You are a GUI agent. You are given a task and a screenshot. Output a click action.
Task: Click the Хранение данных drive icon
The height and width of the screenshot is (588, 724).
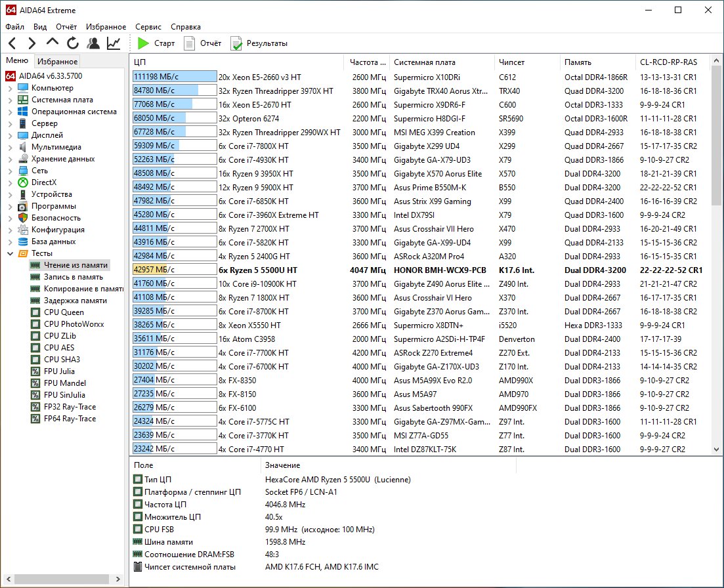click(x=23, y=159)
